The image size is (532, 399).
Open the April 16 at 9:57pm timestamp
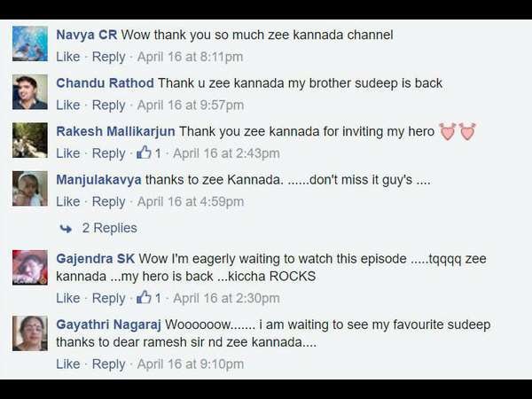(x=191, y=106)
